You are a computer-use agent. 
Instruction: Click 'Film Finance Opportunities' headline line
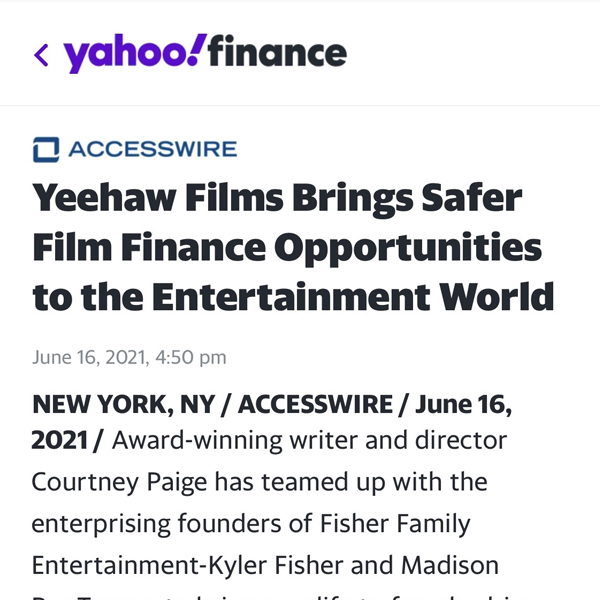[287, 248]
